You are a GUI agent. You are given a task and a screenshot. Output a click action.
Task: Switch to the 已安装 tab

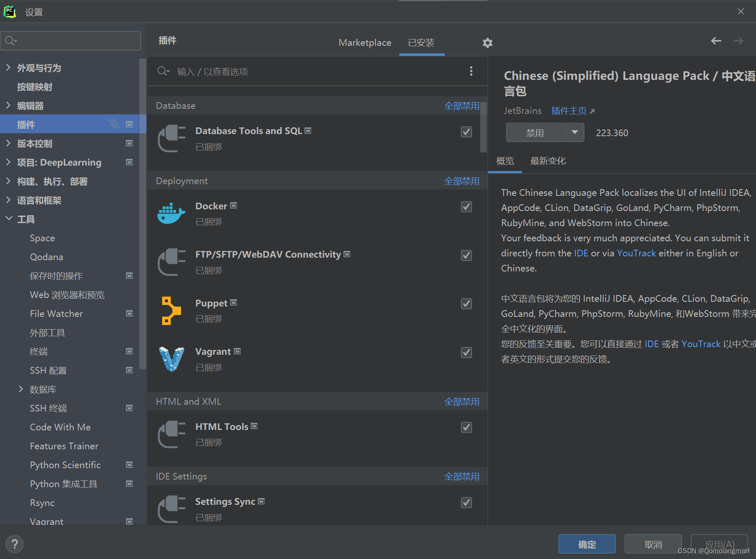tap(421, 42)
